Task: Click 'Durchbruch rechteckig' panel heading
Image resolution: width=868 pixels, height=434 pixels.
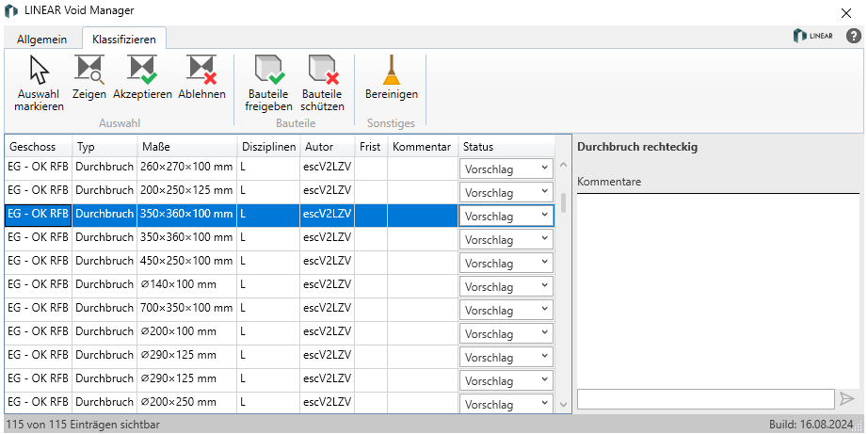Action: tap(637, 147)
